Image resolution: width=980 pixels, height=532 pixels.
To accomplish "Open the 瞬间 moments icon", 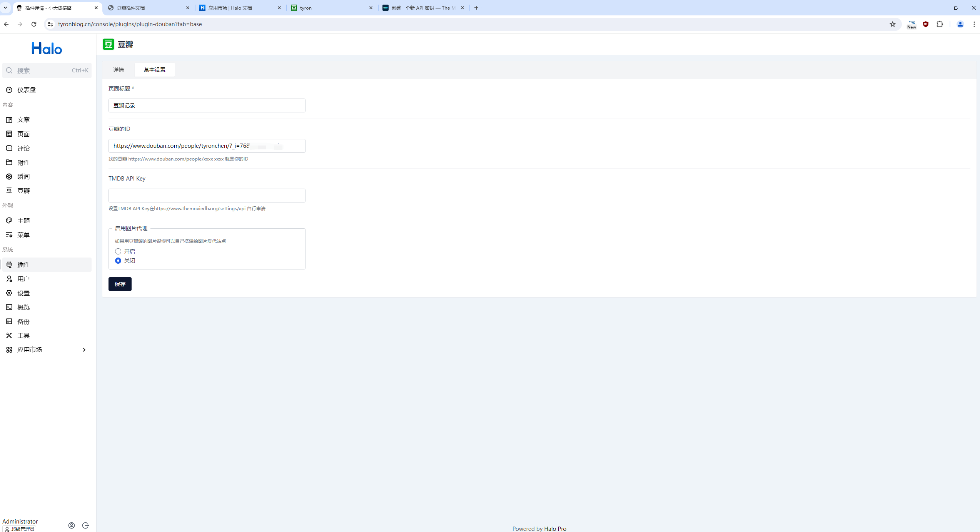I will (x=9, y=176).
